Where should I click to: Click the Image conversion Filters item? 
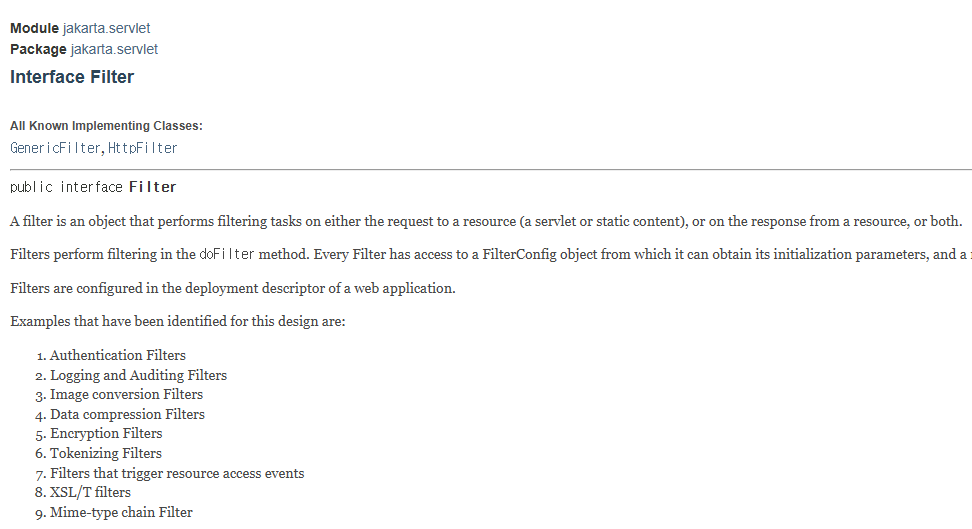coord(126,394)
